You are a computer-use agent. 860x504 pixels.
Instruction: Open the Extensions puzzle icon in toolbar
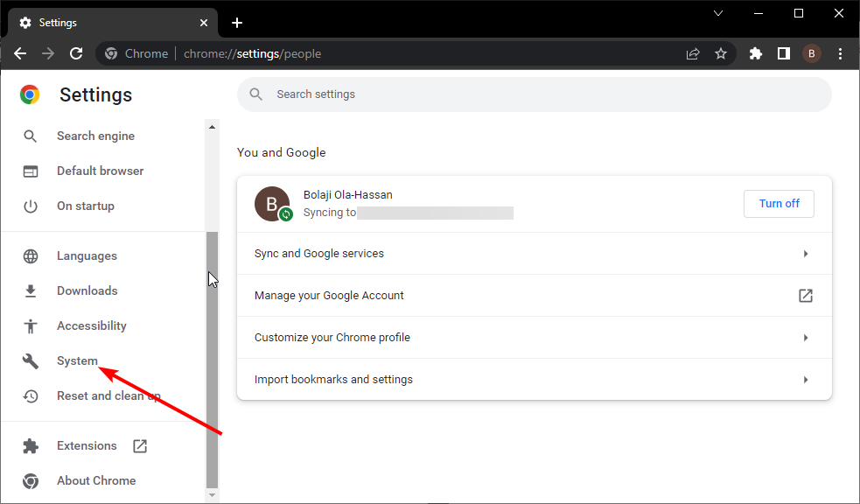tap(756, 53)
